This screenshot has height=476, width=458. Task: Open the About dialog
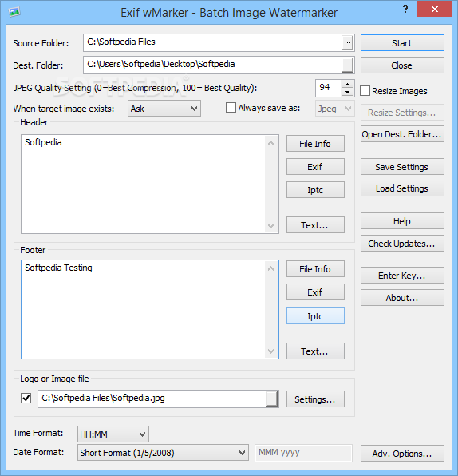pos(402,297)
